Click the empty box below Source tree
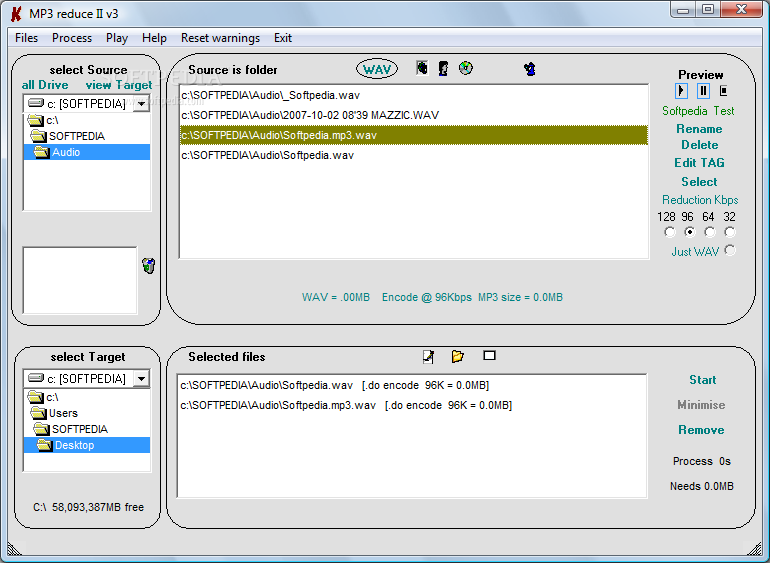770x563 pixels. [80, 280]
